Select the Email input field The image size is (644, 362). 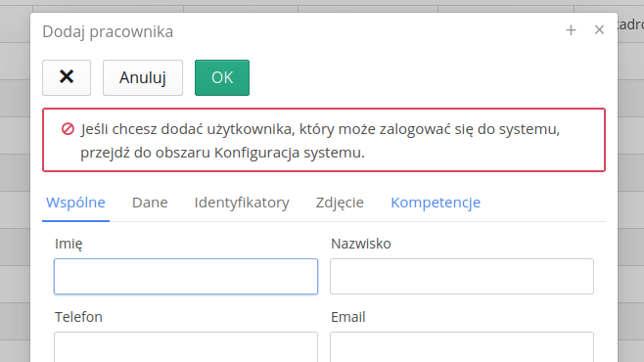pos(462,347)
